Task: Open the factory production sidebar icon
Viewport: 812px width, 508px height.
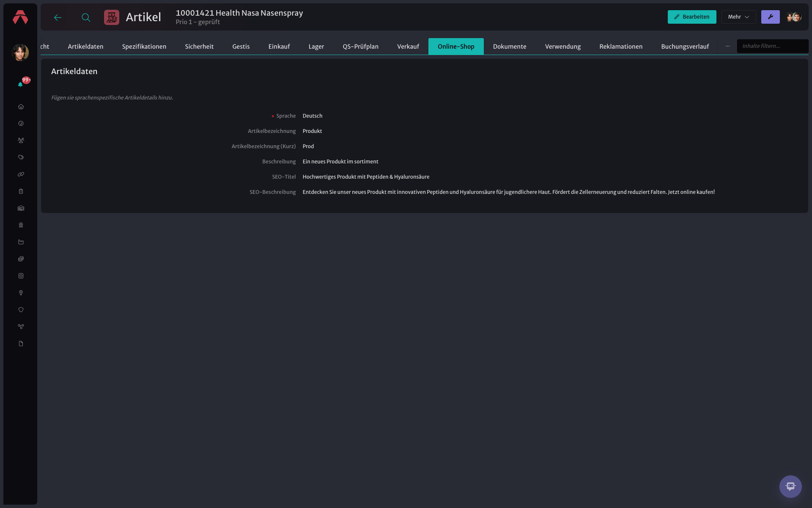Action: [21, 242]
